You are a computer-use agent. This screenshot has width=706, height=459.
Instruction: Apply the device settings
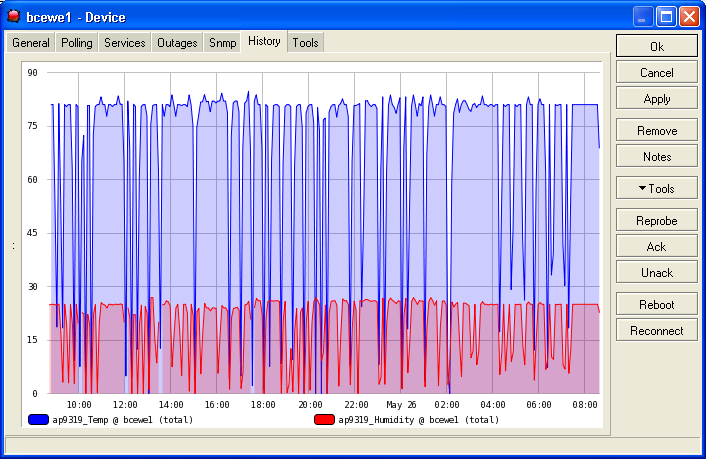pos(656,99)
